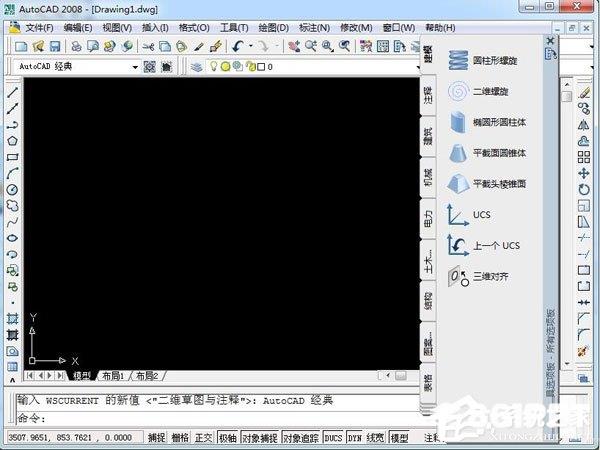Click the Open file icon
This screenshot has width=600, height=450.
tap(38, 47)
